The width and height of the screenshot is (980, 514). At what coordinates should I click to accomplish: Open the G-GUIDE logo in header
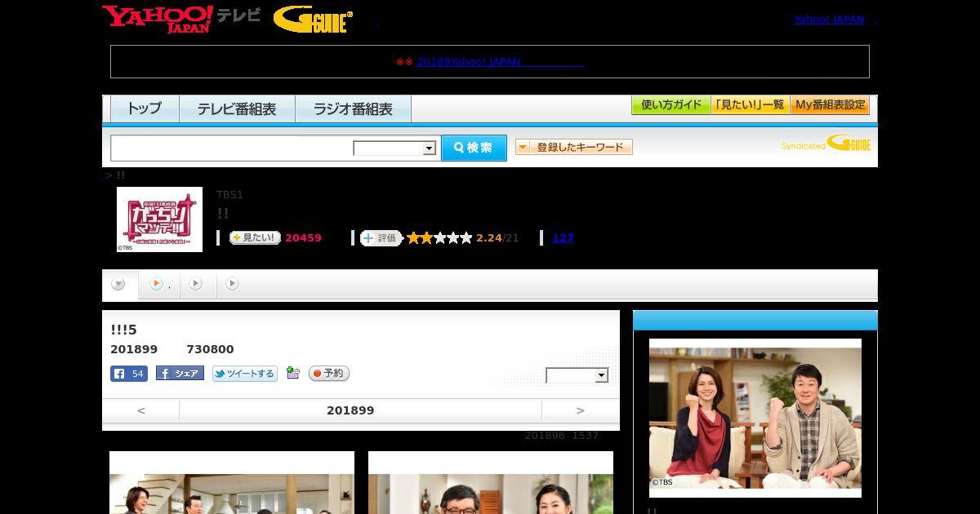coord(313,19)
